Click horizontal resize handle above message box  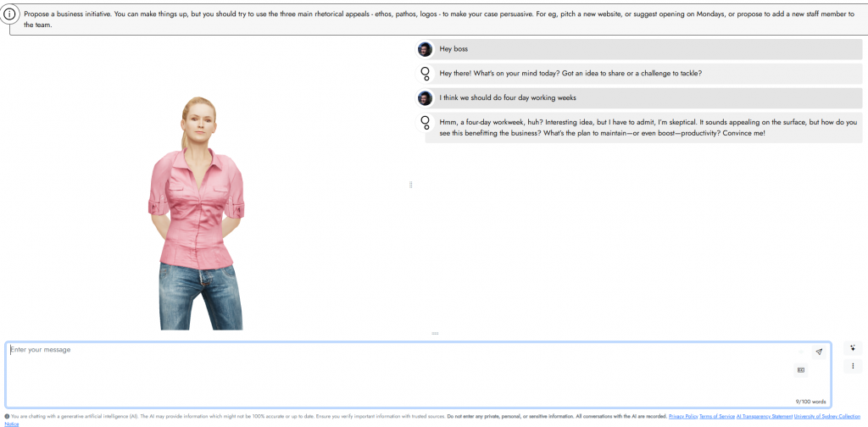[435, 334]
